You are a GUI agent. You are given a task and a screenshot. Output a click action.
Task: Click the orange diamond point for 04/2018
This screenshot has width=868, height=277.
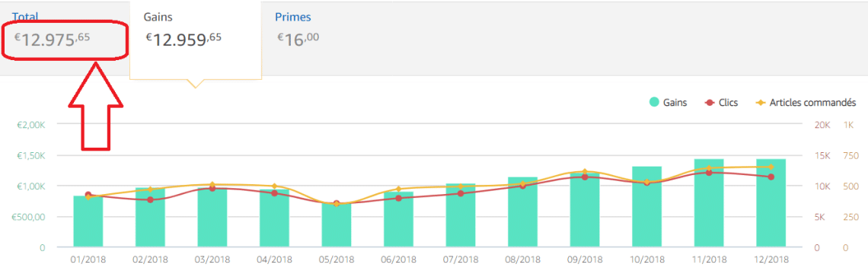(274, 186)
